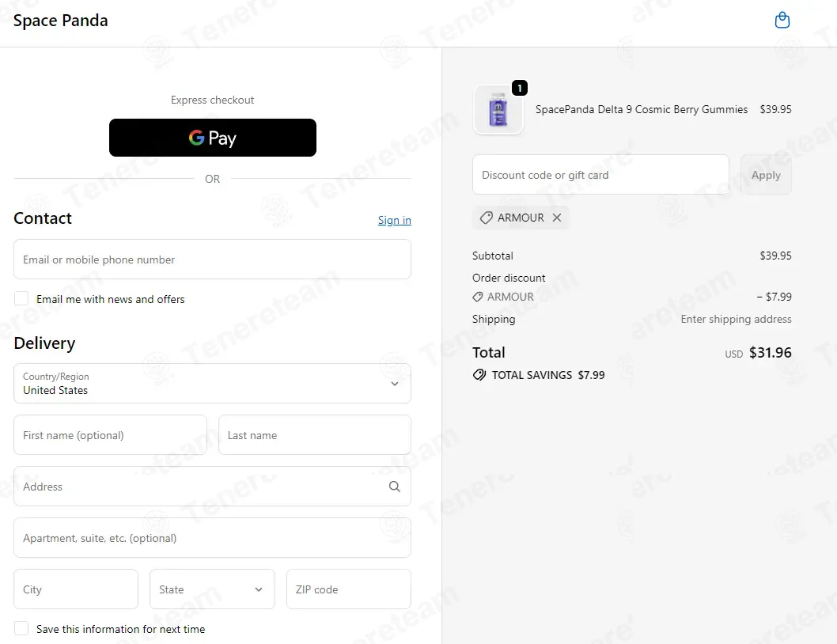The width and height of the screenshot is (837, 644).
Task: Open the shopping bag cart icon
Action: pos(782,21)
